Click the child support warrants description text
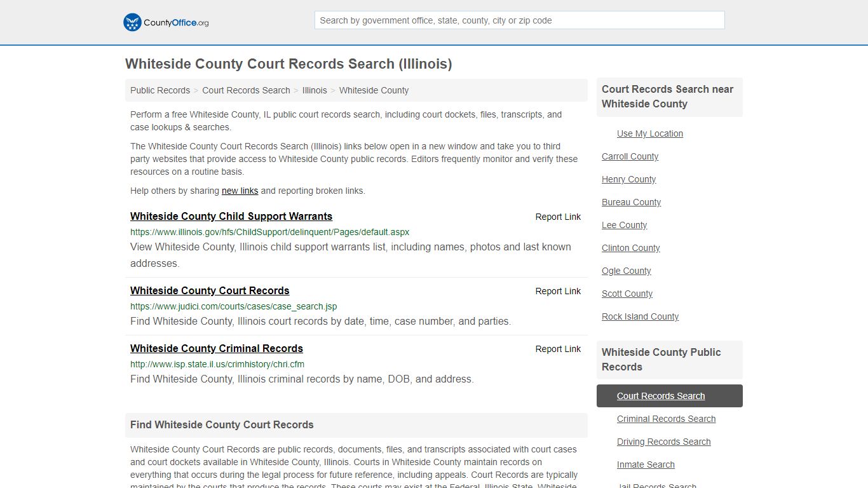 [x=351, y=255]
